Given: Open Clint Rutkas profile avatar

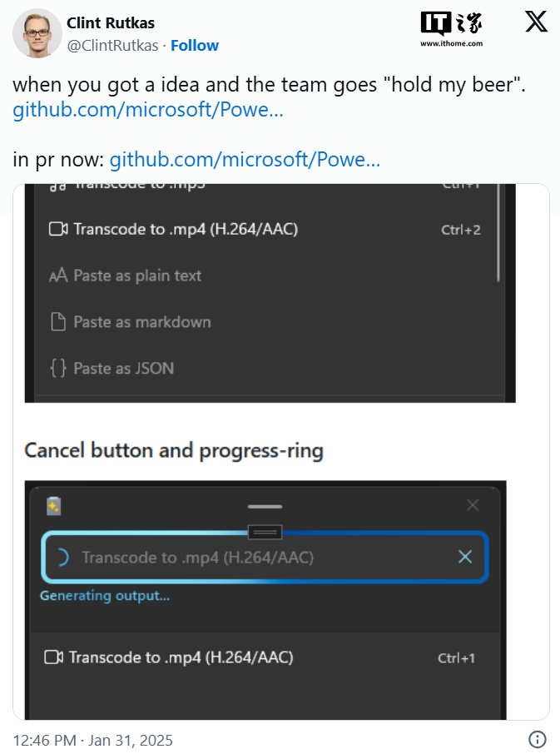Looking at the screenshot, I should tap(37, 33).
